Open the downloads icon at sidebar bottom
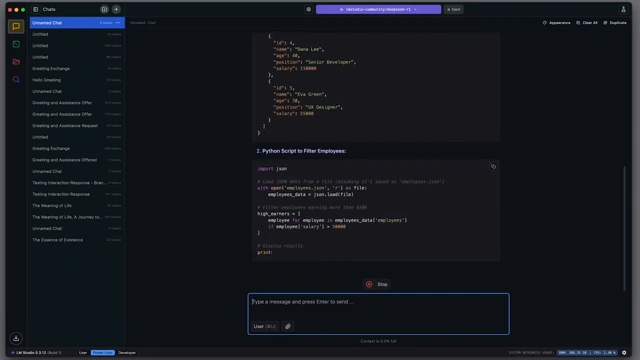Image resolution: width=640 pixels, height=360 pixels. 16,338
